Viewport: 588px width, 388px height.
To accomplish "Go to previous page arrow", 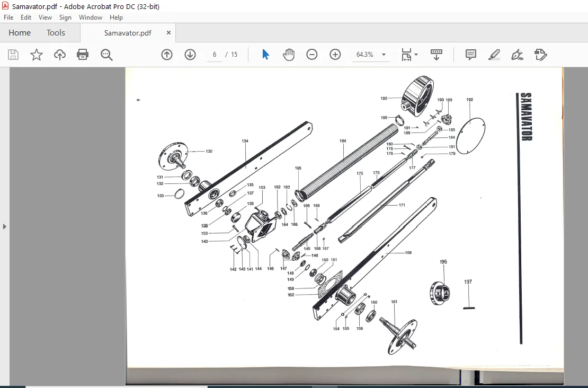I will coord(167,55).
